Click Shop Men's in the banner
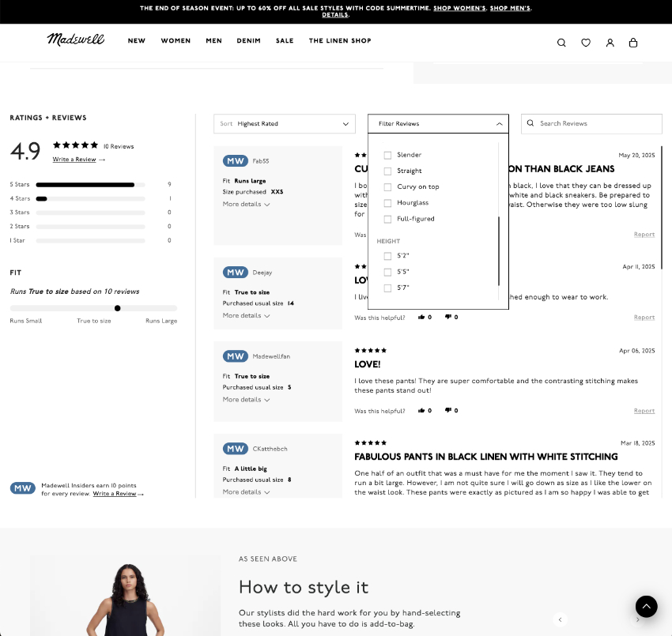The image size is (672, 636). 510,8
